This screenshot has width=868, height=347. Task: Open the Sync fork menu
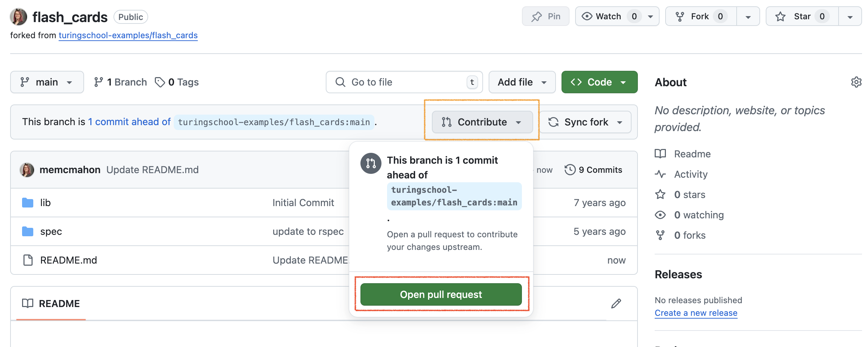point(585,122)
